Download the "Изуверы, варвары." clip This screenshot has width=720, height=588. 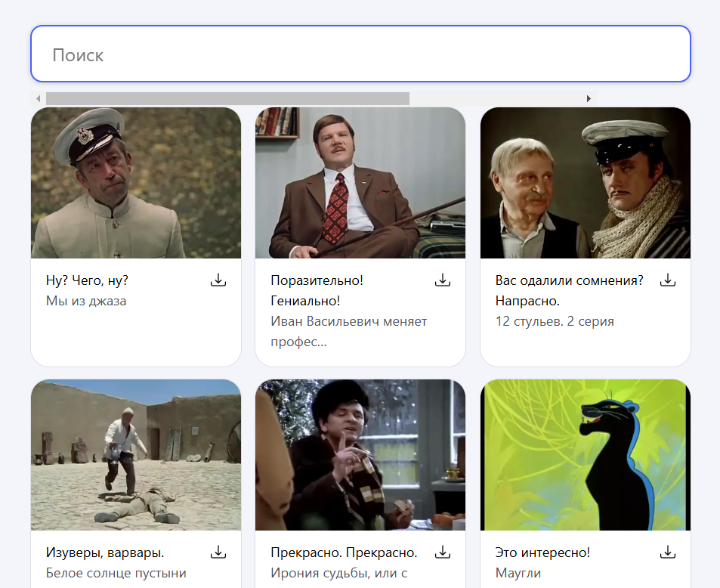pyautogui.click(x=218, y=552)
